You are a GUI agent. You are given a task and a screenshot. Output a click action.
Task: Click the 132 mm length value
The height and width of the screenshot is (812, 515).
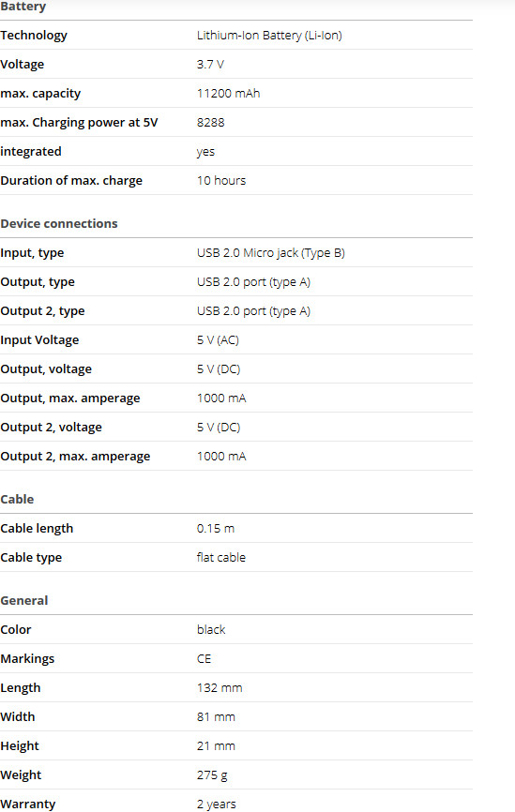220,687
